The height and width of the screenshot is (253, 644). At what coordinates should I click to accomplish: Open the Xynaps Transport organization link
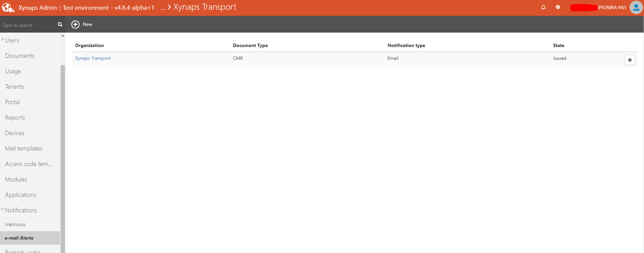tap(93, 58)
